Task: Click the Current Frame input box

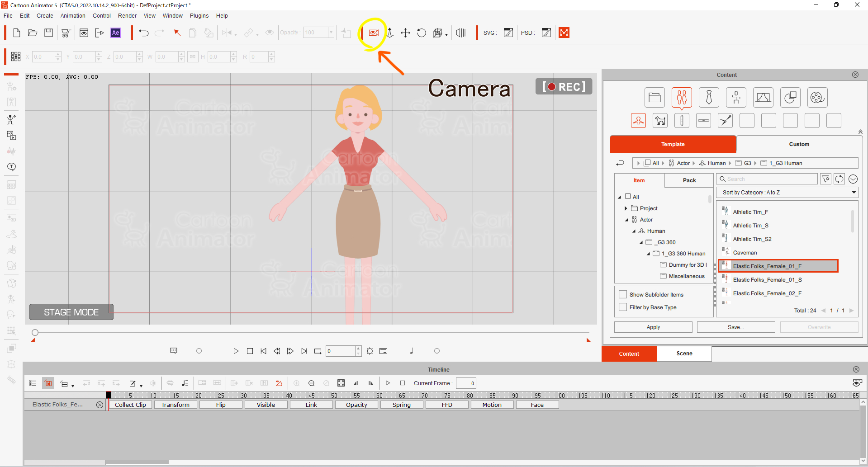Action: pos(466,383)
